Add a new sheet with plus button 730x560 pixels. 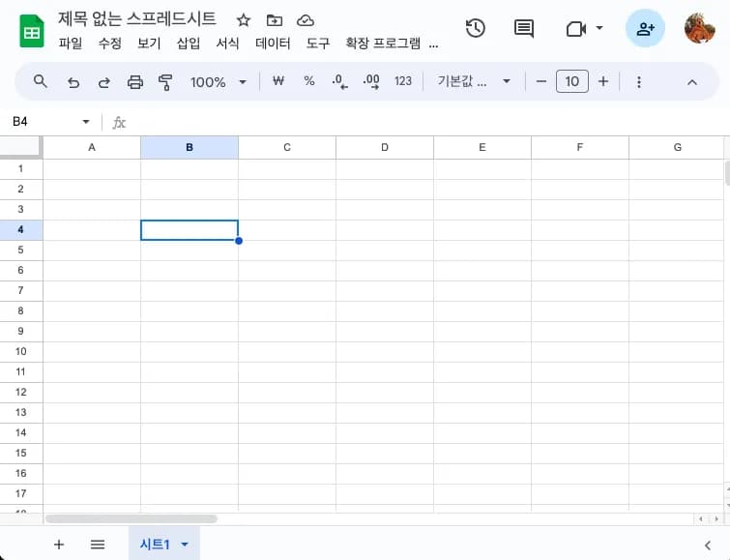pyautogui.click(x=59, y=545)
